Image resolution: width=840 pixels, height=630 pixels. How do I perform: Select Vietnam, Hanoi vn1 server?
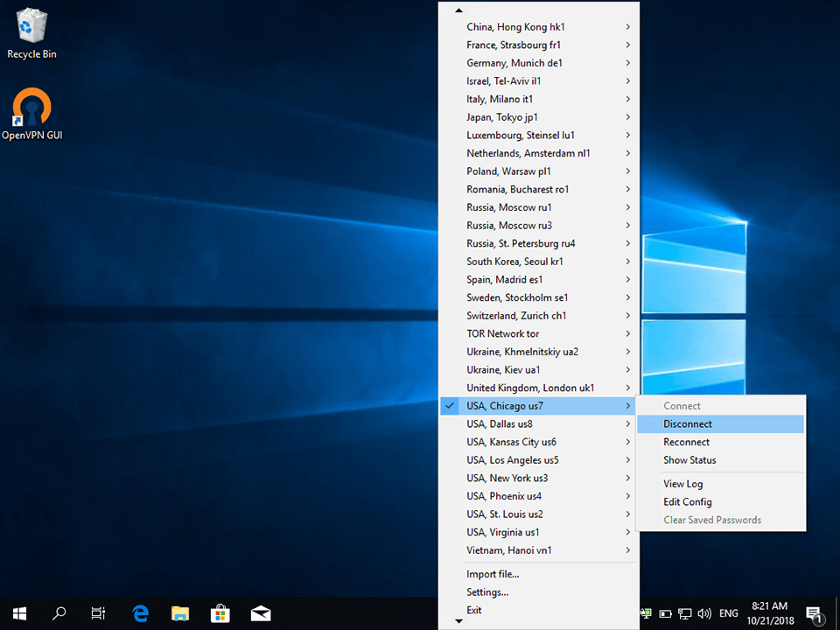pyautogui.click(x=538, y=550)
